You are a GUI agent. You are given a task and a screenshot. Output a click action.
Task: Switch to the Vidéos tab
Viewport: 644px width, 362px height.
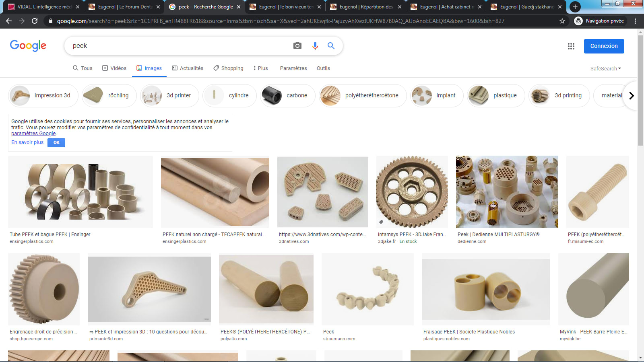[114, 68]
